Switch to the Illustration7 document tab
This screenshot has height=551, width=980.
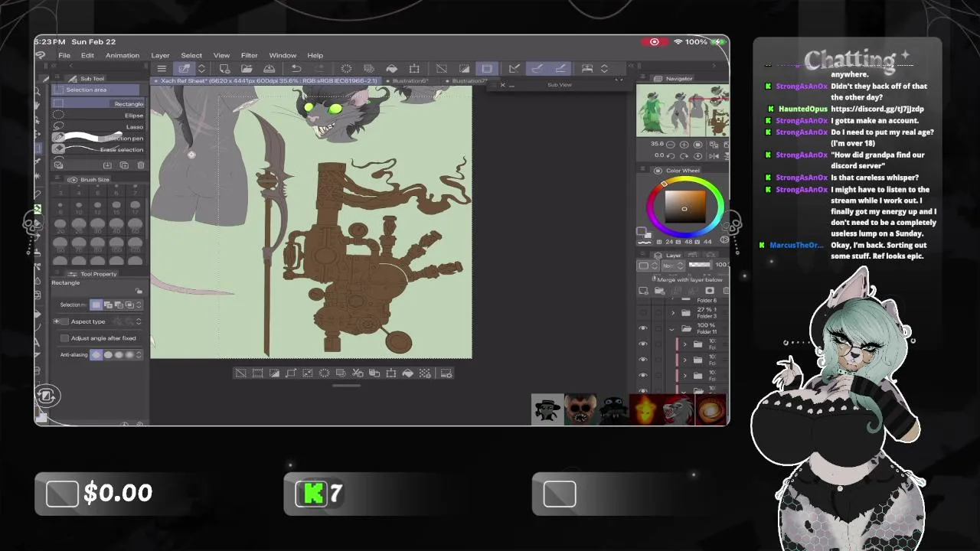pos(469,81)
